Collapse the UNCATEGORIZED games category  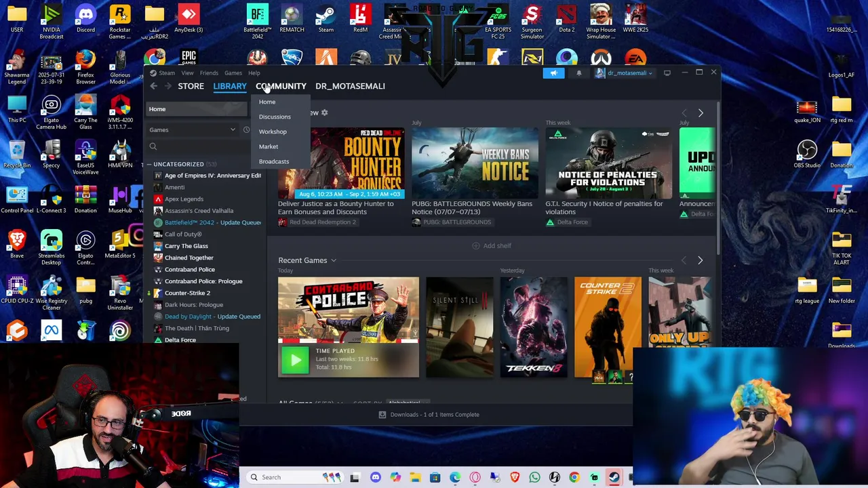tap(149, 164)
